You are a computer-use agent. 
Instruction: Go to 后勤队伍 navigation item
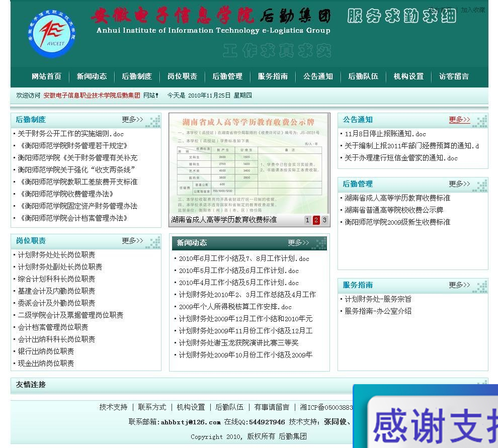(363, 76)
